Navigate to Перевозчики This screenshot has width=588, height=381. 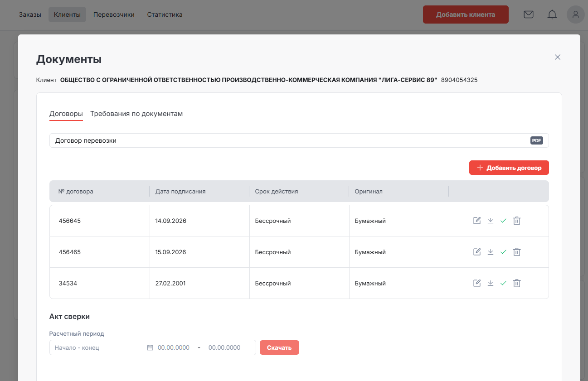pyautogui.click(x=114, y=14)
